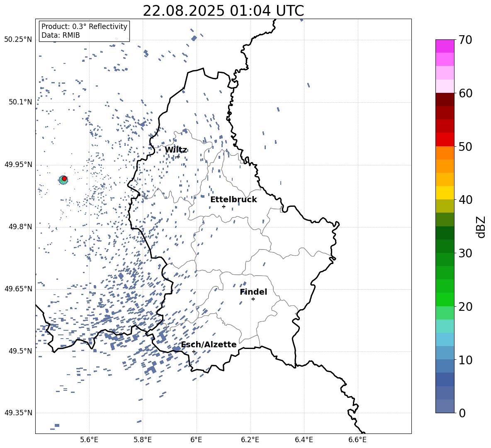This screenshot has height=448, width=491.
Task: Click the Ettelbruck station label
Action: point(233,200)
